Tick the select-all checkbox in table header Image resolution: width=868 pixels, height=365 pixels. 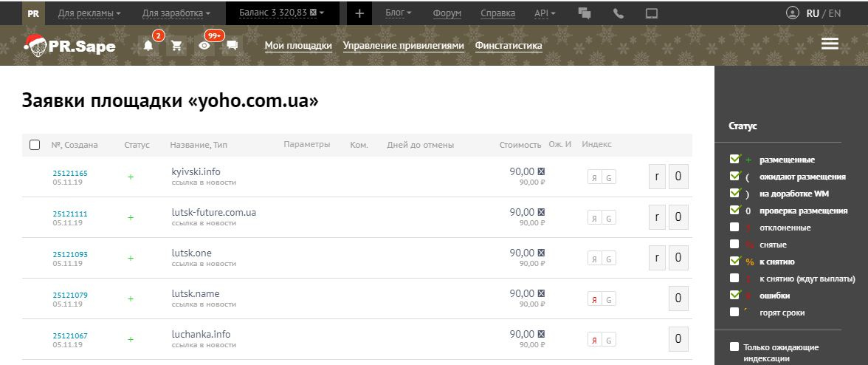(x=34, y=145)
